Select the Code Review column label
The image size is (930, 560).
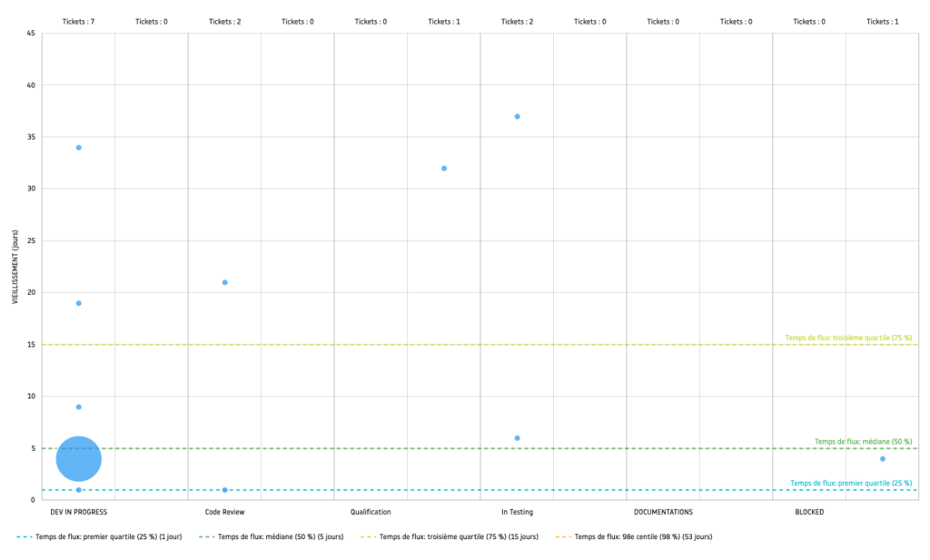click(x=225, y=512)
